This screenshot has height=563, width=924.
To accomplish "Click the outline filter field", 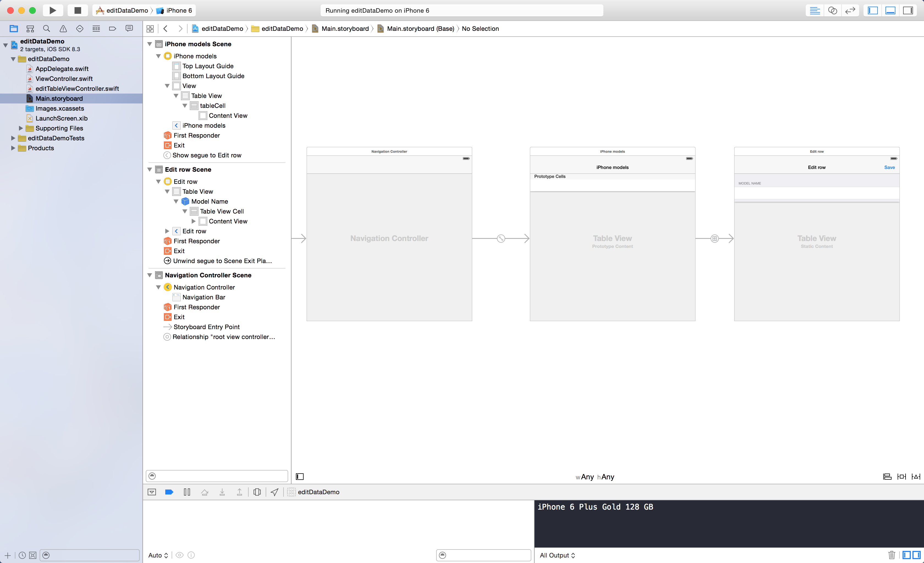I will pyautogui.click(x=217, y=476).
